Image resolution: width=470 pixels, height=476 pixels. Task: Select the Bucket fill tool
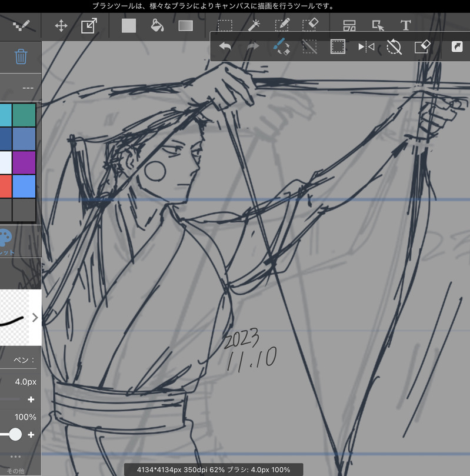click(x=157, y=26)
